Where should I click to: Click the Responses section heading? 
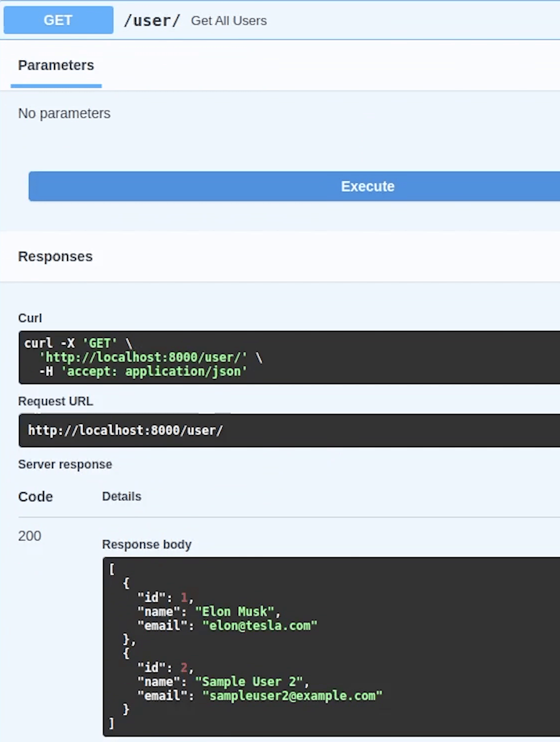pos(55,256)
